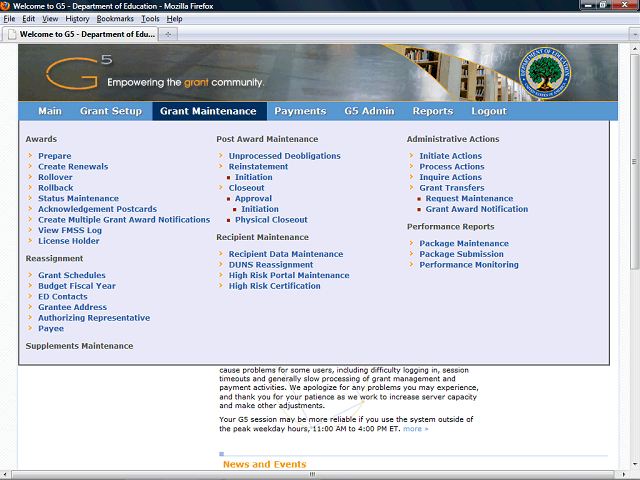Click the Department of Education seal logo

544,73
